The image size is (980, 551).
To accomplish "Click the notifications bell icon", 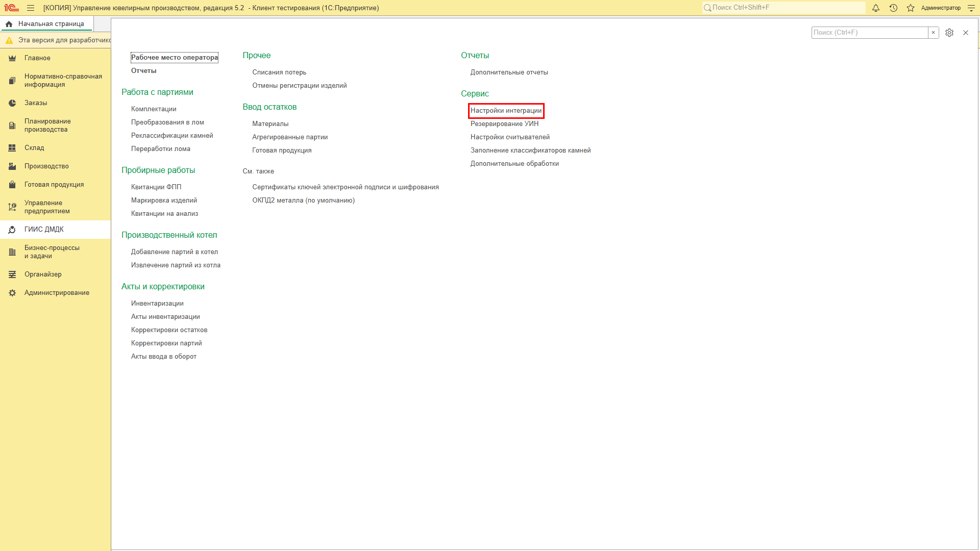I will (x=876, y=8).
